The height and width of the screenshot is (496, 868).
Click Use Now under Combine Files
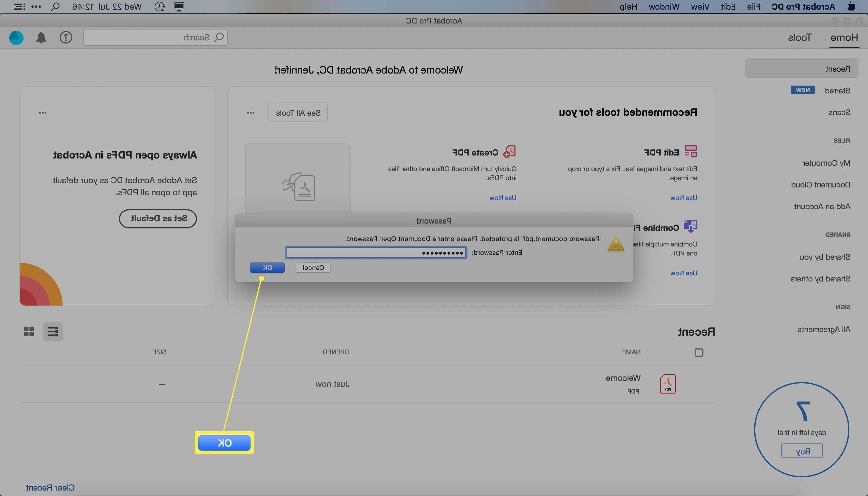[x=683, y=273]
